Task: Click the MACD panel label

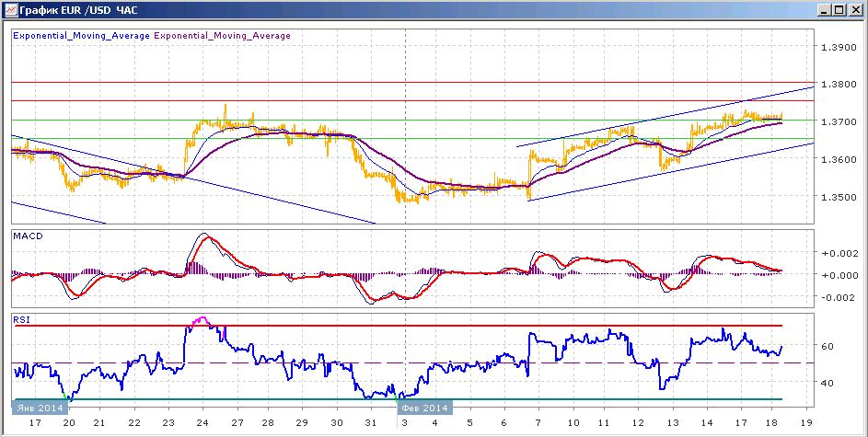Action: tap(29, 236)
